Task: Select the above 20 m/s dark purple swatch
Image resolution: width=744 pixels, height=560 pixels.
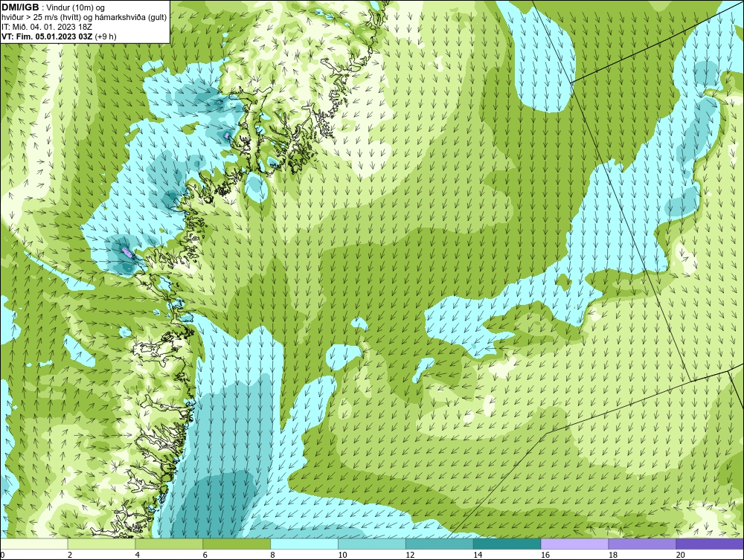Action: pos(710,544)
